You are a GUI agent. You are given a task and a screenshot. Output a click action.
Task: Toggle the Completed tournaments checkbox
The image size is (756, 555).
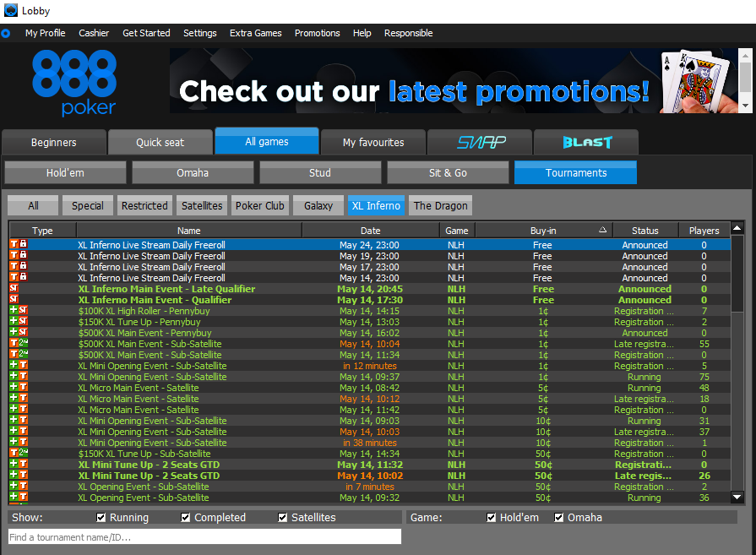click(186, 518)
